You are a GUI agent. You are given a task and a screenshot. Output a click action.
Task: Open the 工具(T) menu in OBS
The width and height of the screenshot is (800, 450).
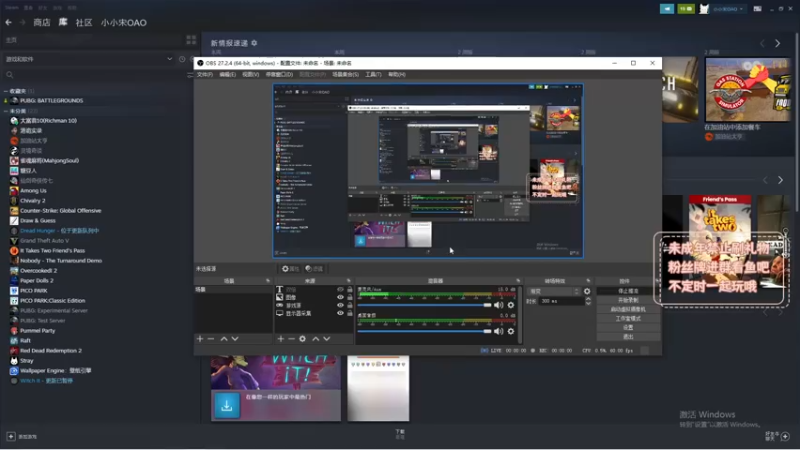pos(373,74)
